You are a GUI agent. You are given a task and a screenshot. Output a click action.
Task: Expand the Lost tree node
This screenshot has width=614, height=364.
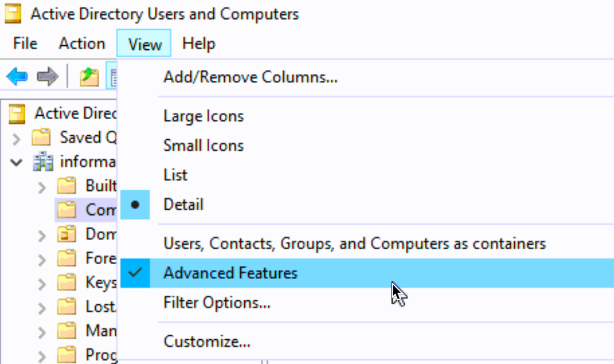coord(42,309)
